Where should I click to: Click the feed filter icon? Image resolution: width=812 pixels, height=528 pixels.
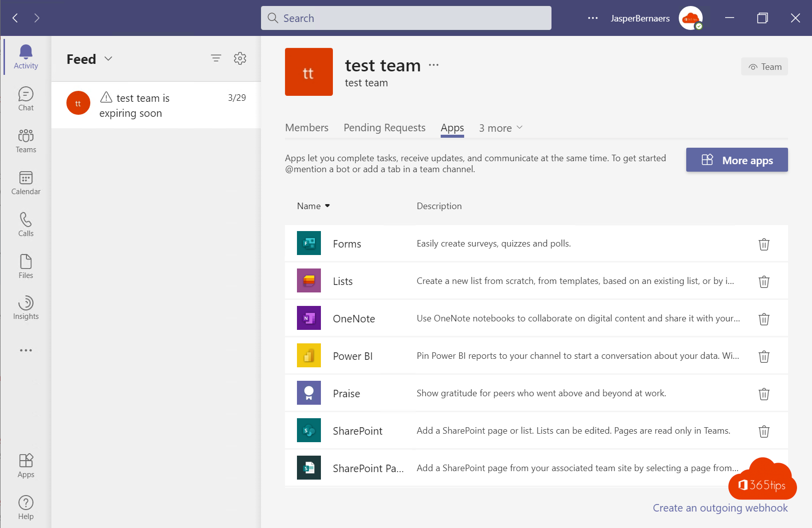216,58
